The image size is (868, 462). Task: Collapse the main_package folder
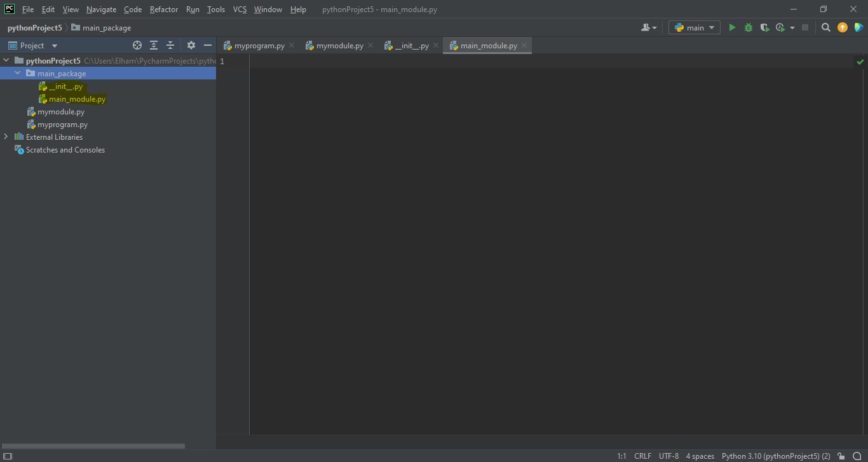point(18,73)
